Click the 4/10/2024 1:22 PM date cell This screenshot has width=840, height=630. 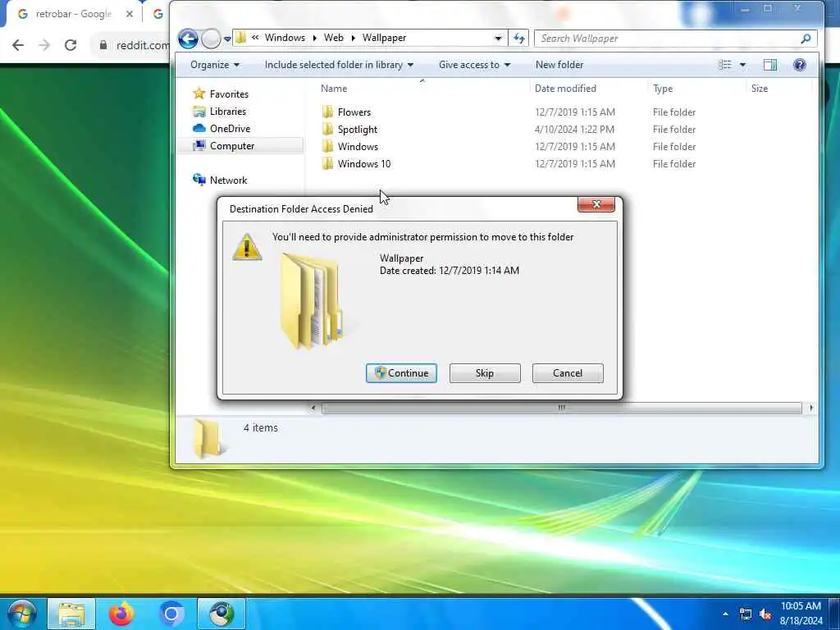(x=574, y=129)
